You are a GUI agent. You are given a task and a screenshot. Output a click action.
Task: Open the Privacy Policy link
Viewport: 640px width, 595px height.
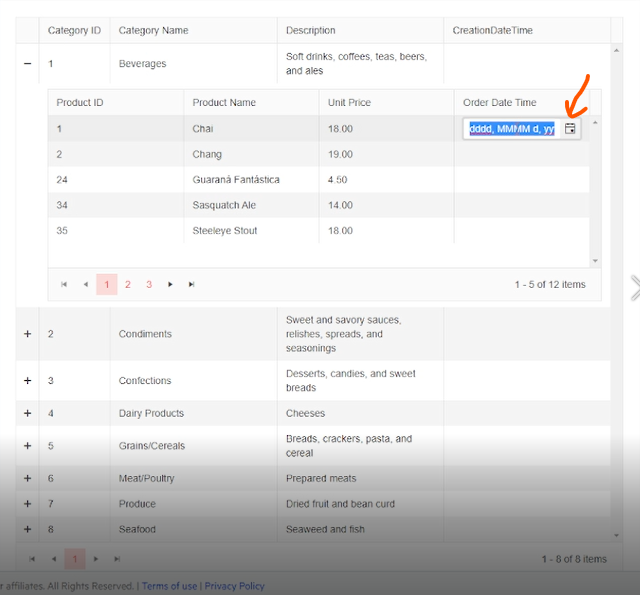click(234, 586)
